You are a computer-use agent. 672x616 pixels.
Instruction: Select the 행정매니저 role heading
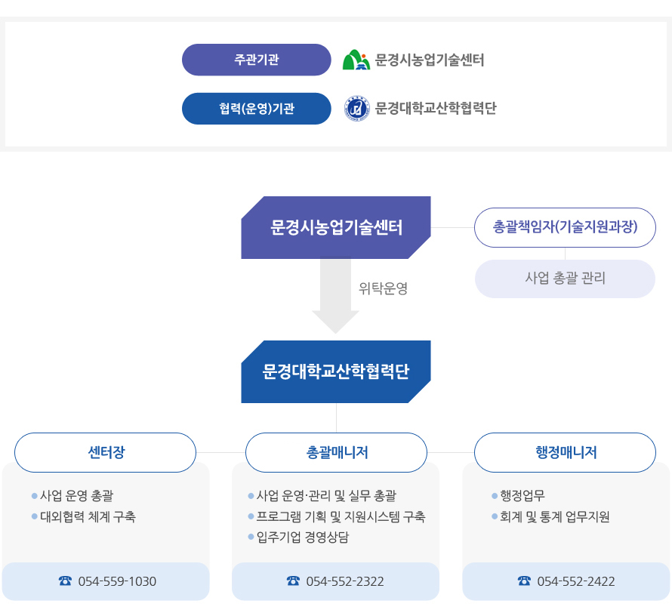tap(565, 452)
